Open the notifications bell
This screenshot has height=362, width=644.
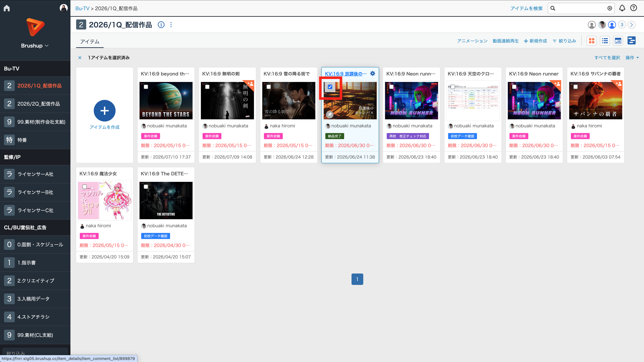point(622,8)
